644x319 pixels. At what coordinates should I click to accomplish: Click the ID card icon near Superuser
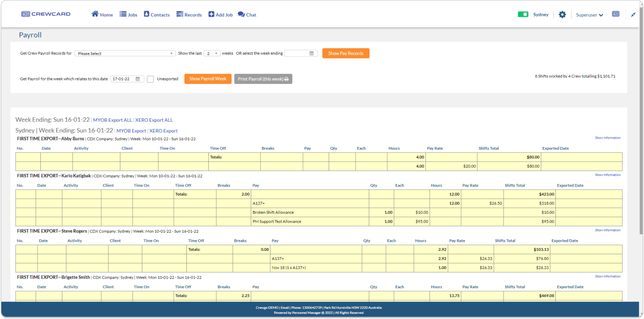pyautogui.click(x=616, y=14)
